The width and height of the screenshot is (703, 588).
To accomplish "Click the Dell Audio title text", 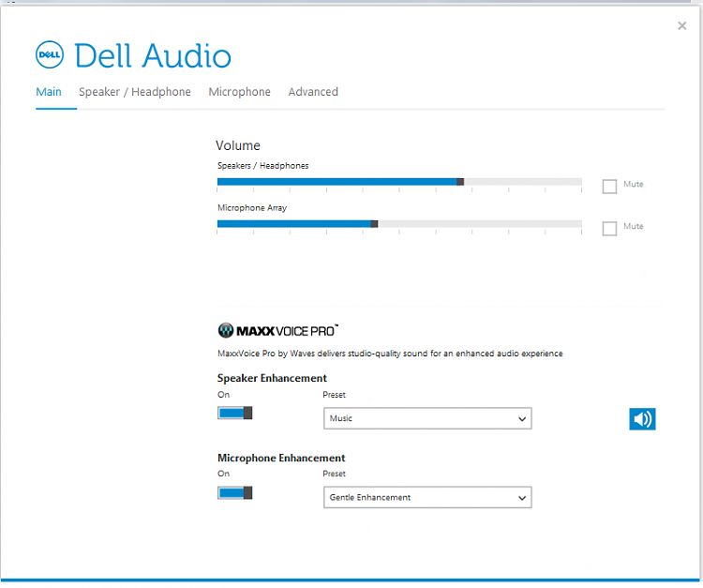I will [153, 55].
